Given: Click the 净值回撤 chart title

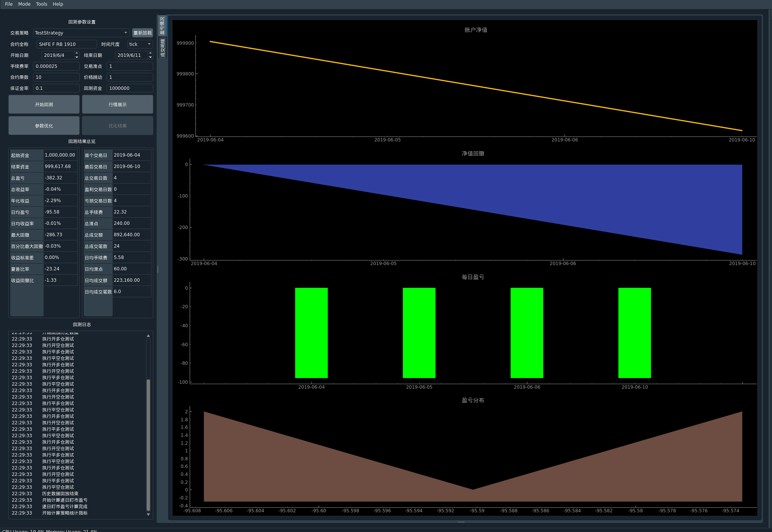Looking at the screenshot, I should click(473, 154).
